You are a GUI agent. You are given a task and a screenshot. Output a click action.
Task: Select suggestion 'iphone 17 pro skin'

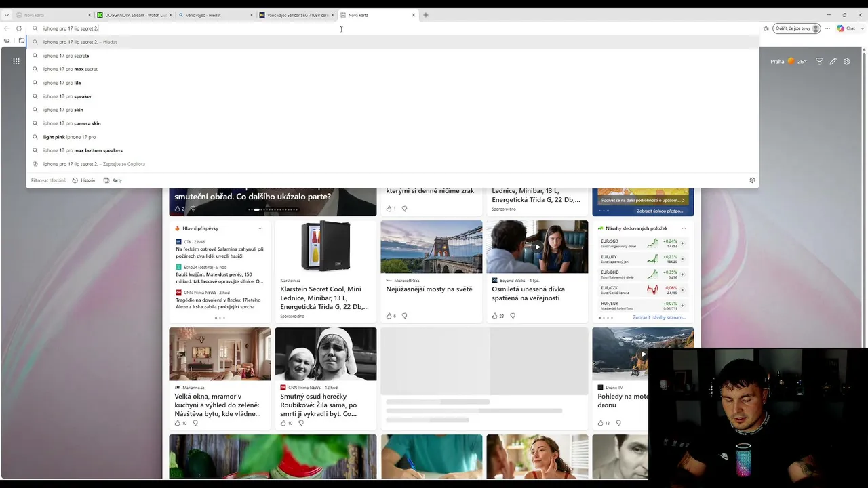(393, 110)
